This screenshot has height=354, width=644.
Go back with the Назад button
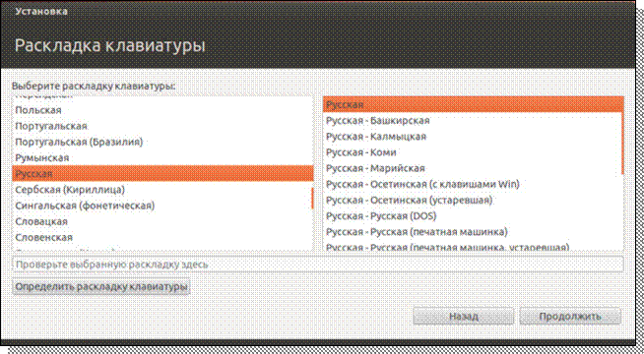click(463, 317)
